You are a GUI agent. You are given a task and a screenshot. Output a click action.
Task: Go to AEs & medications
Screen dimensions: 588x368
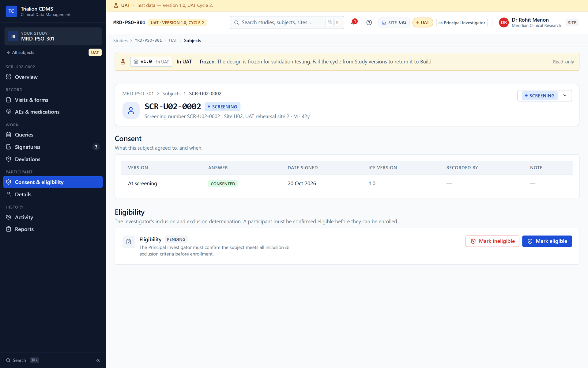[53, 112]
